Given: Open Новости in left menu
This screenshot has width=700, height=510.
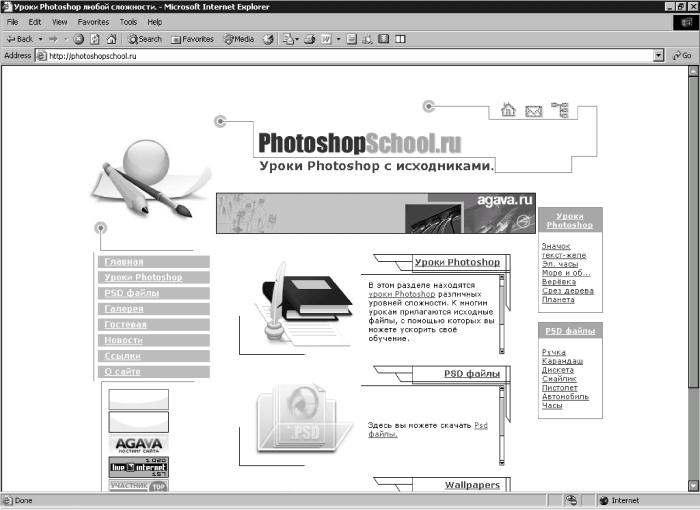Looking at the screenshot, I should 154,340.
